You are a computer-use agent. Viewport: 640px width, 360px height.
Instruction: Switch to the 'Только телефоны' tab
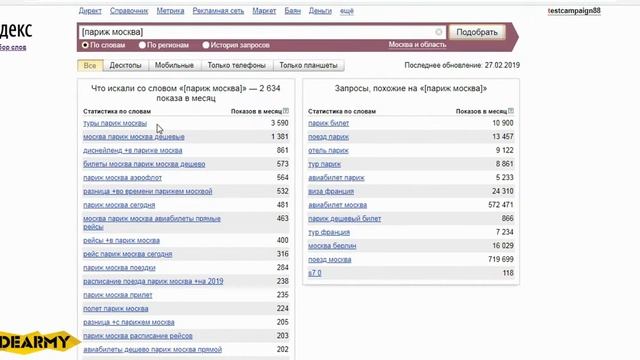(x=237, y=65)
